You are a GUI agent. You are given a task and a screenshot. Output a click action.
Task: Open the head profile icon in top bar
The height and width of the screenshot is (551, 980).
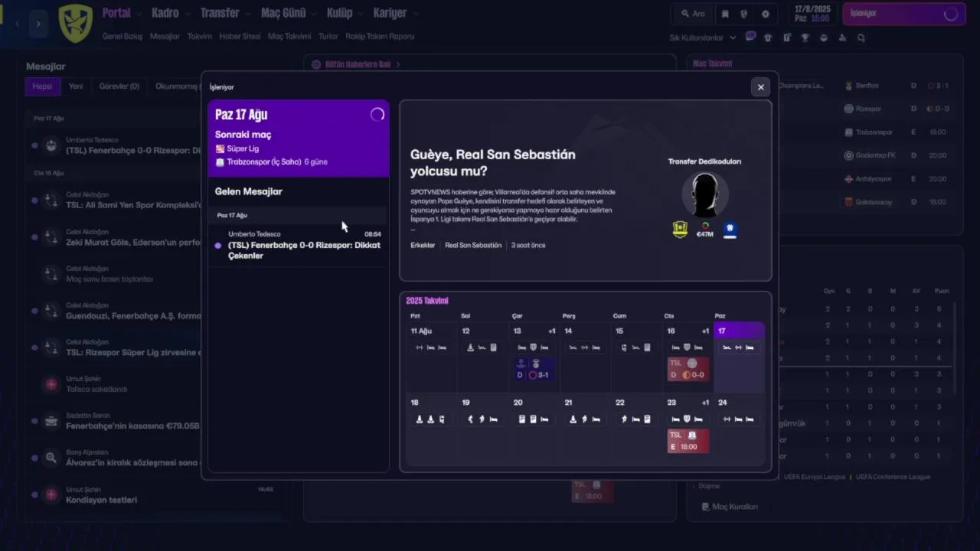click(743, 14)
